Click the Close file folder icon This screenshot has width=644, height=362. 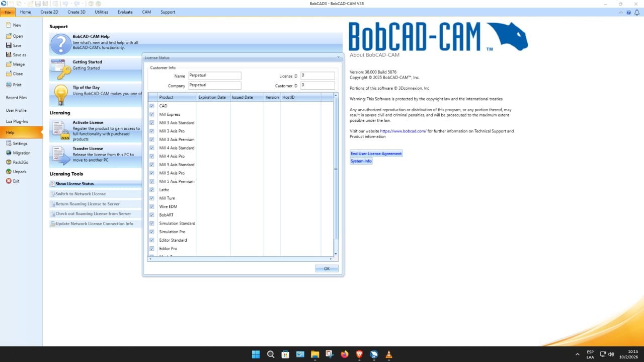pos(9,74)
